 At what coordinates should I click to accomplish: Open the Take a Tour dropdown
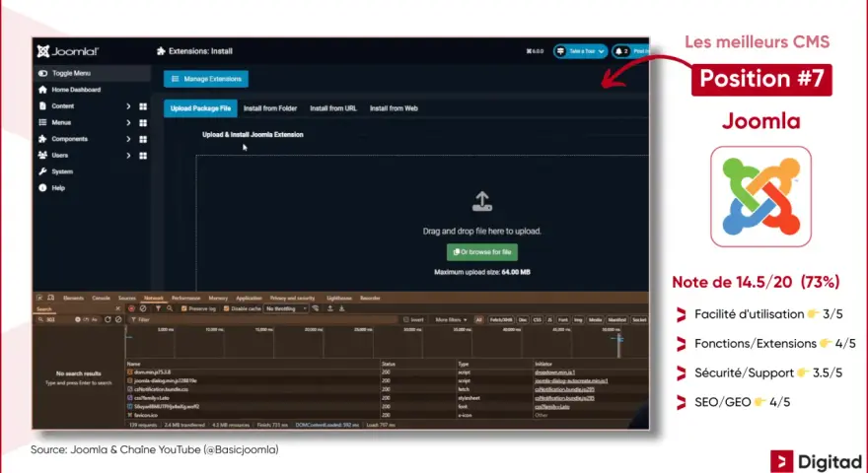click(580, 51)
